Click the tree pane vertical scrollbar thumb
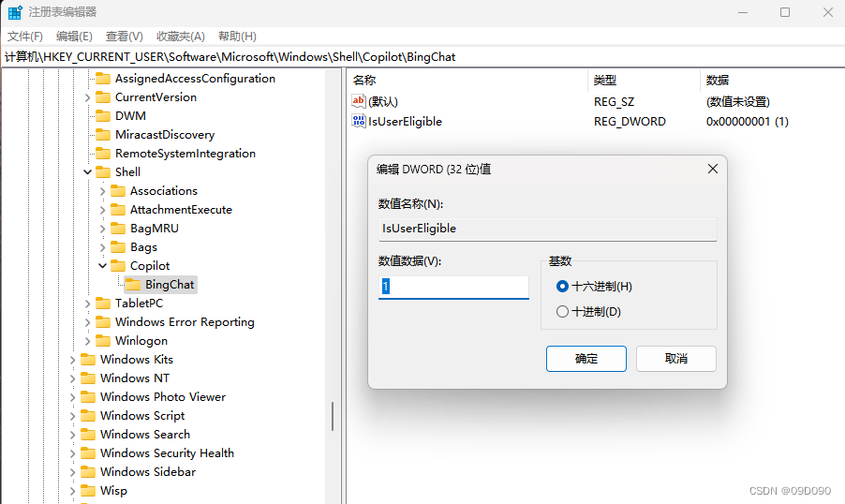 coord(333,416)
